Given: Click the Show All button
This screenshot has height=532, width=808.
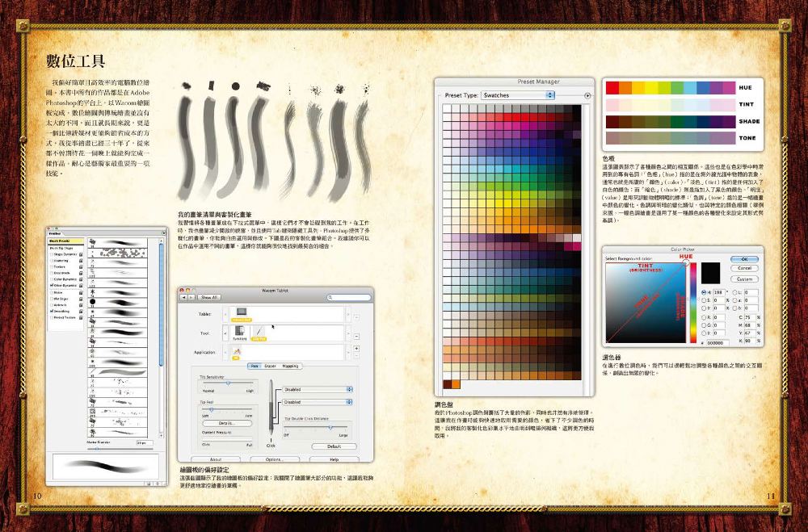Looking at the screenshot, I should (x=209, y=298).
